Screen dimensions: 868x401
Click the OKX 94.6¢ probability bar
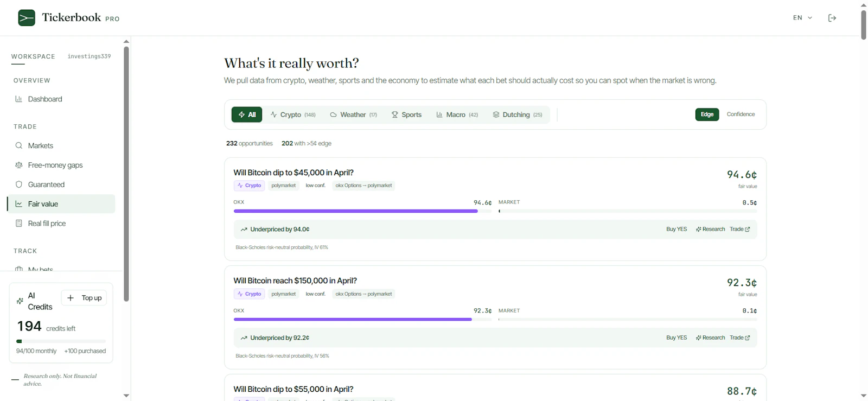click(x=362, y=211)
